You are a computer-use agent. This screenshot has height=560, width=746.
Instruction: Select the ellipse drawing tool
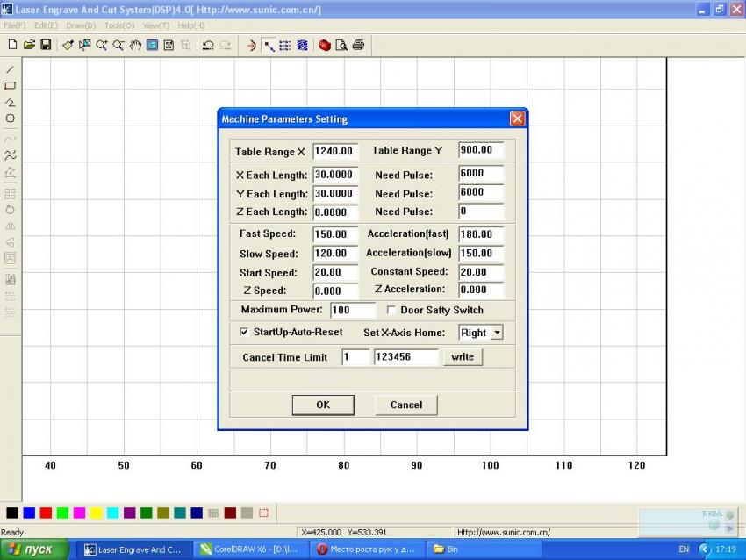11,118
